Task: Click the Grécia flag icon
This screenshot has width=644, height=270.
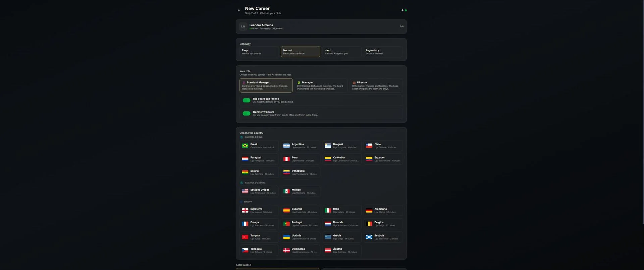Action: coord(328,237)
